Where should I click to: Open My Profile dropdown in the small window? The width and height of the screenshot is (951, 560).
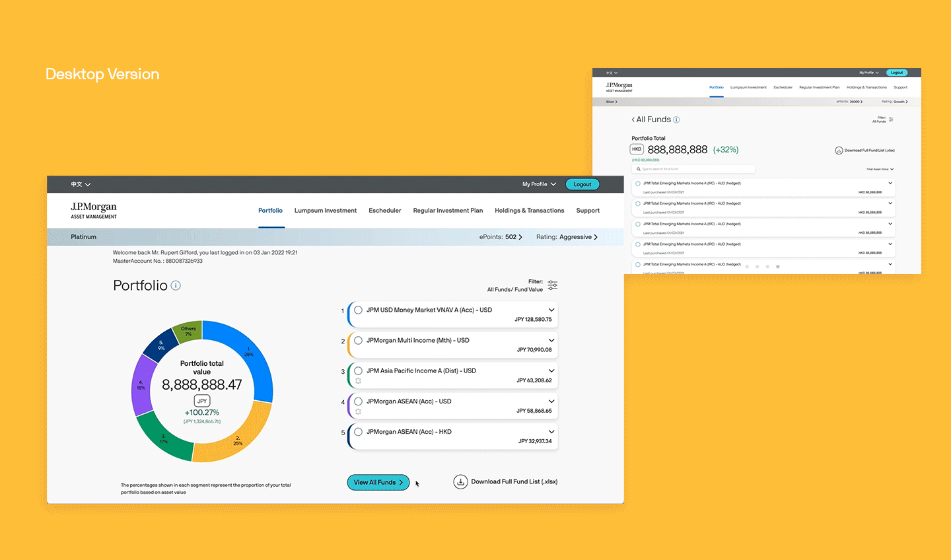(x=869, y=73)
